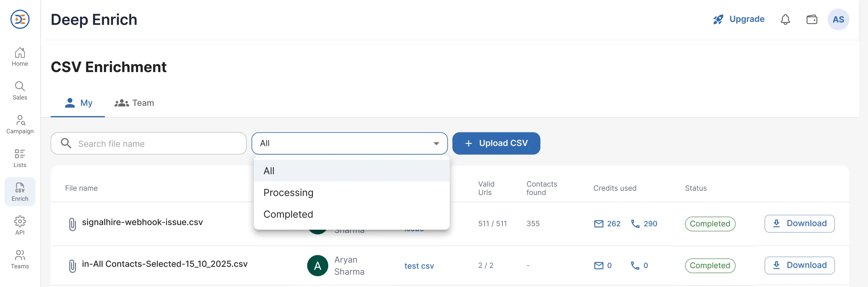This screenshot has height=287, width=868.
Task: Click the Status column header
Action: (x=696, y=188)
